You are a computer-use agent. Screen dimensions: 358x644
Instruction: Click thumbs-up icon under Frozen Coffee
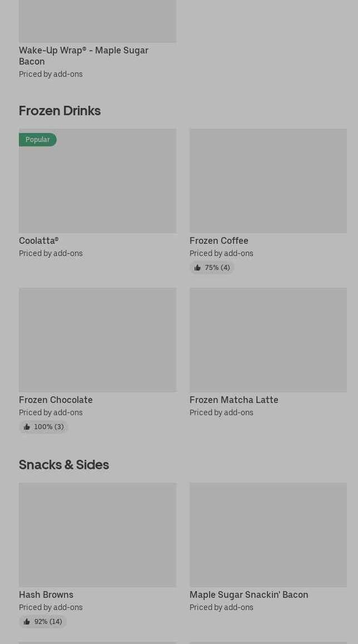click(x=197, y=268)
